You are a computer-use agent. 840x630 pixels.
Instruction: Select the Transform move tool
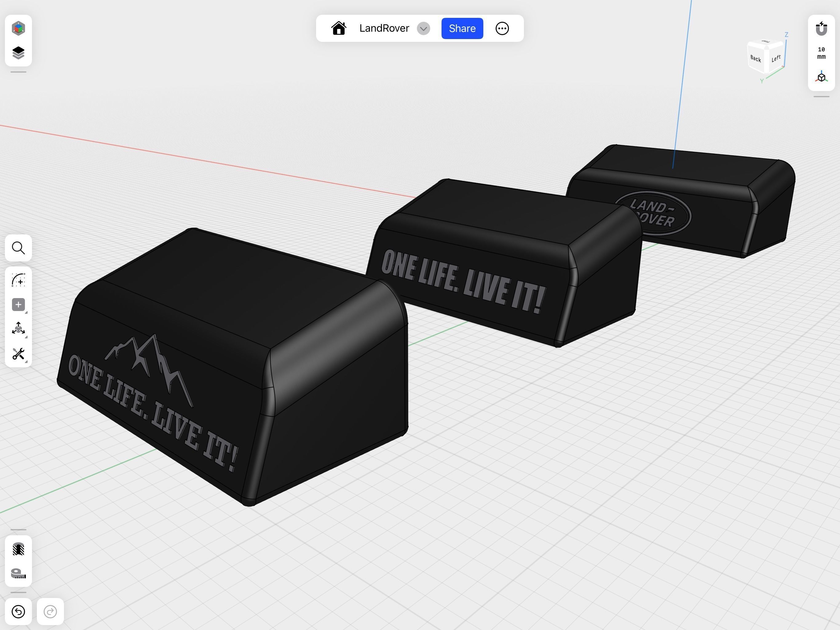[18, 329]
